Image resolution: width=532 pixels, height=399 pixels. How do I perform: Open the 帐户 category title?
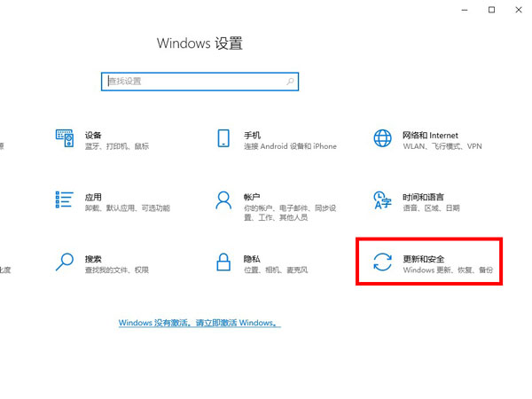[x=252, y=197]
